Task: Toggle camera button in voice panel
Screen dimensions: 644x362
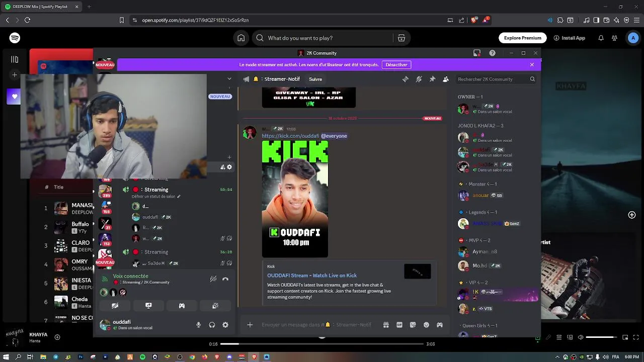Action: pos(115,305)
